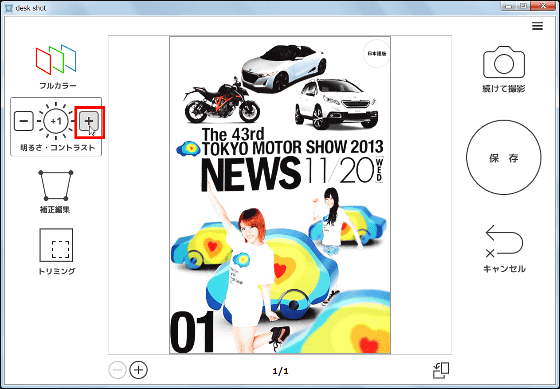Click the round save button

[x=504, y=158]
